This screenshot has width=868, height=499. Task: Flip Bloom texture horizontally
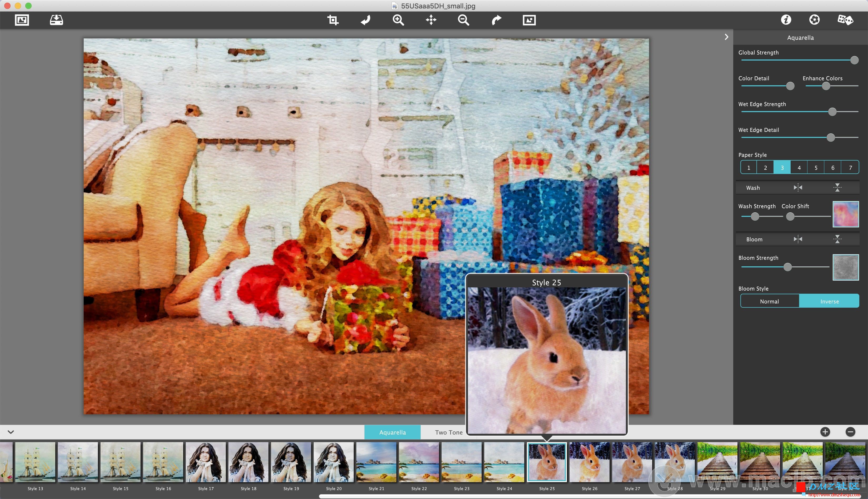click(798, 239)
